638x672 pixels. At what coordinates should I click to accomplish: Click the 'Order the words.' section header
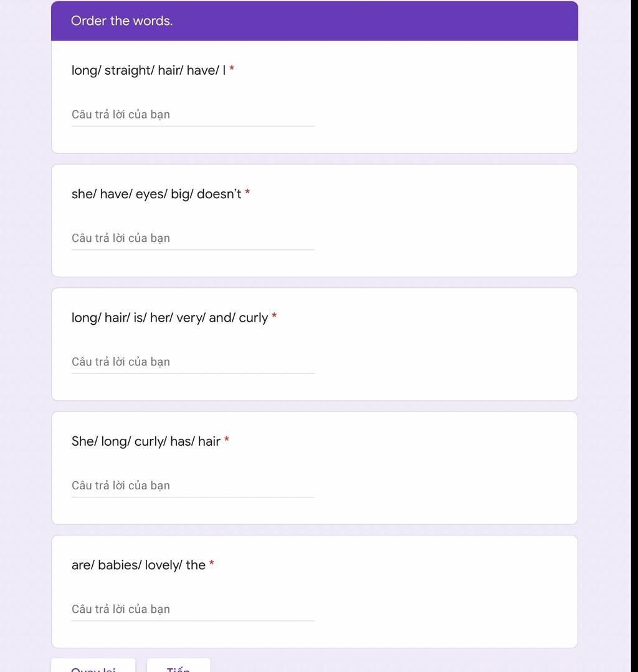(x=121, y=21)
